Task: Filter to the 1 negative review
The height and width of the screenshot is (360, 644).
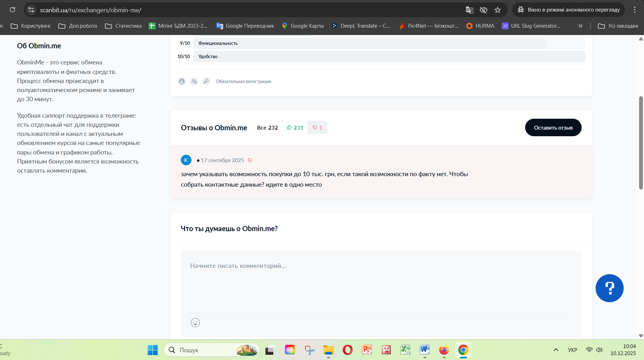Action: 317,127
